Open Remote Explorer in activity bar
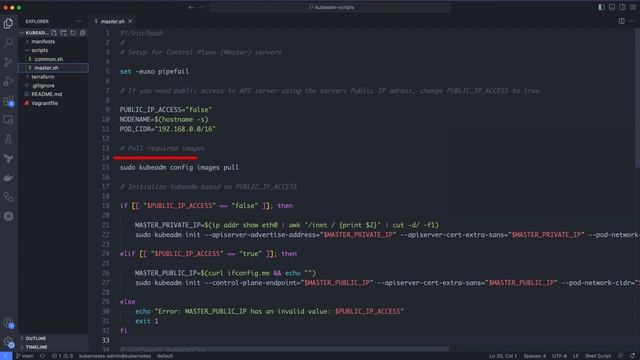The height and width of the screenshot is (360, 640). point(8,120)
